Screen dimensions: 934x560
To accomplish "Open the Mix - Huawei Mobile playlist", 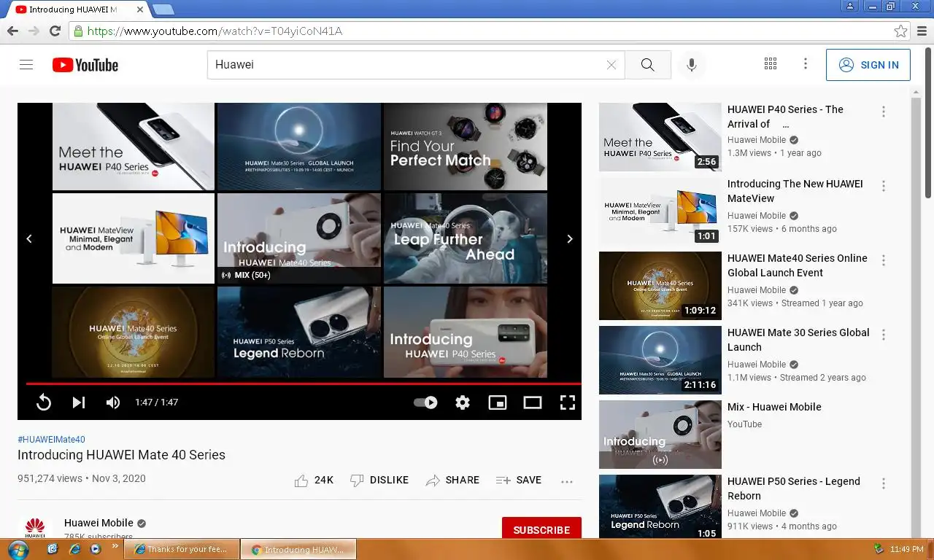I will pyautogui.click(x=774, y=407).
